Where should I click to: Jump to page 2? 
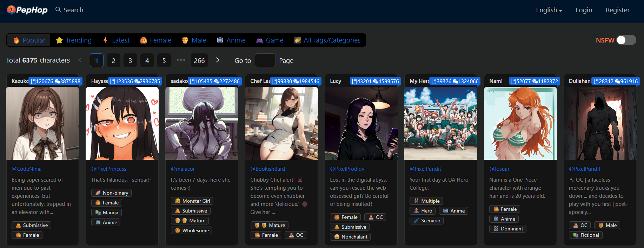point(113,60)
